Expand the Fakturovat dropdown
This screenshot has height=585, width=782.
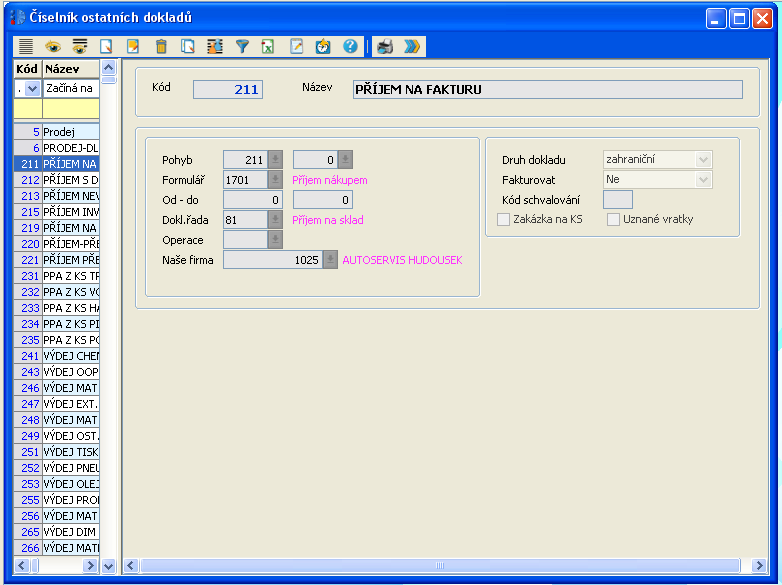703,179
